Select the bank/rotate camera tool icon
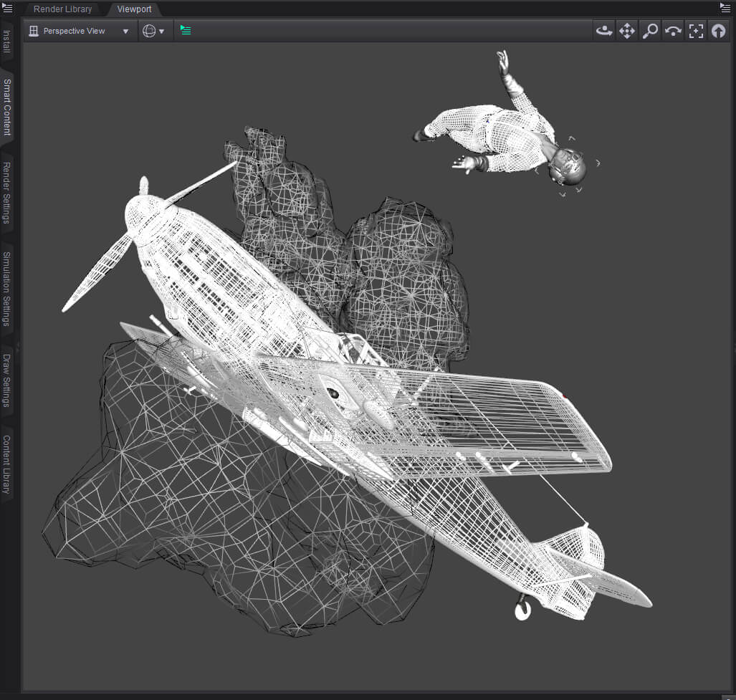The height and width of the screenshot is (700, 736). point(673,31)
